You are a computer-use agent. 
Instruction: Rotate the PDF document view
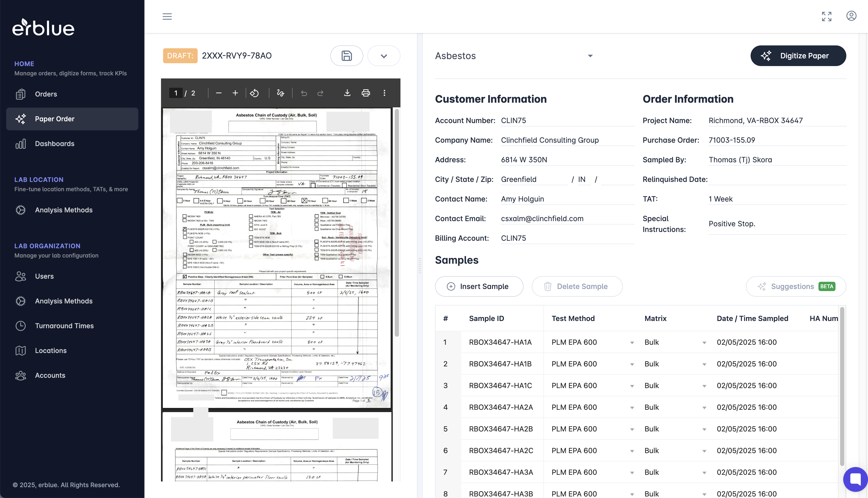tap(254, 93)
